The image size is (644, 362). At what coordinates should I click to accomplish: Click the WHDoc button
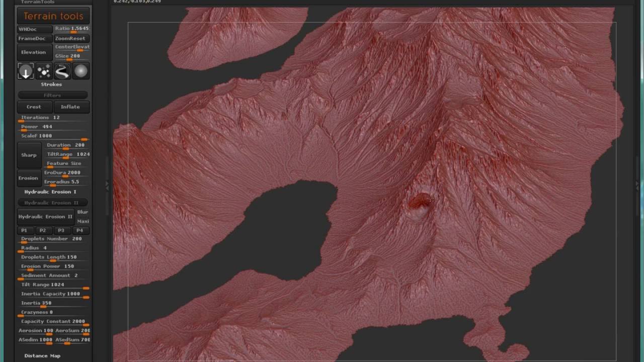click(x=35, y=29)
